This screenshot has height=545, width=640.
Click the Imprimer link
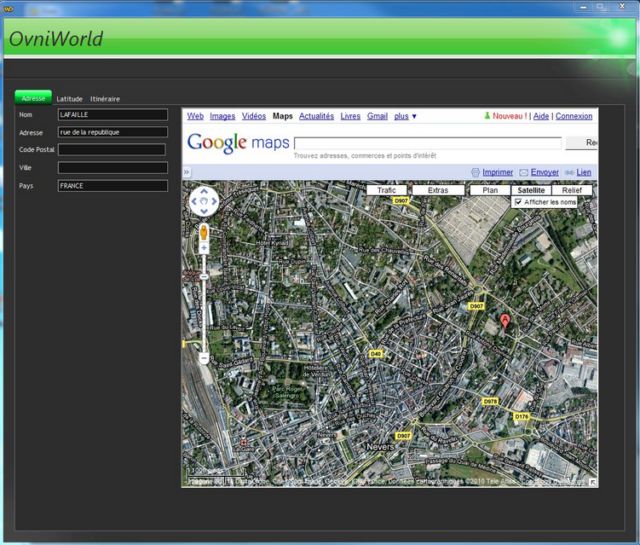tap(498, 172)
